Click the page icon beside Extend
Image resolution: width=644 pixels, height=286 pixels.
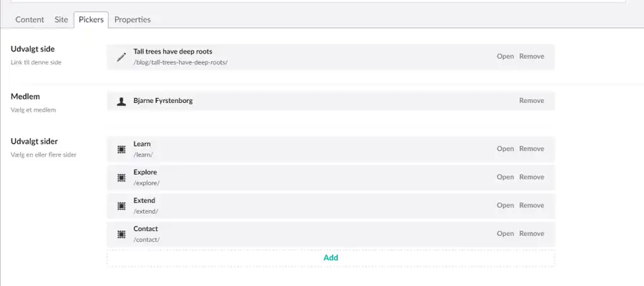coord(122,205)
